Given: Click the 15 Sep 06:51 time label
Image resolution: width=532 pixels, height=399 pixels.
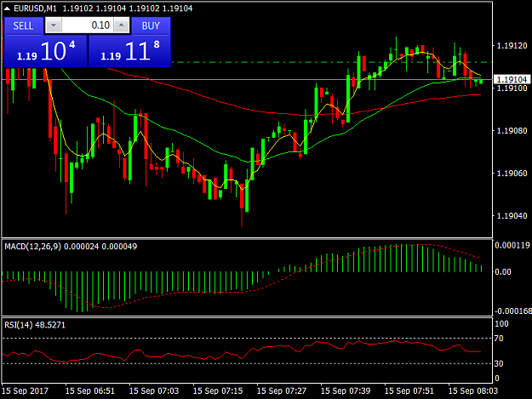Looking at the screenshot, I should [90, 390].
